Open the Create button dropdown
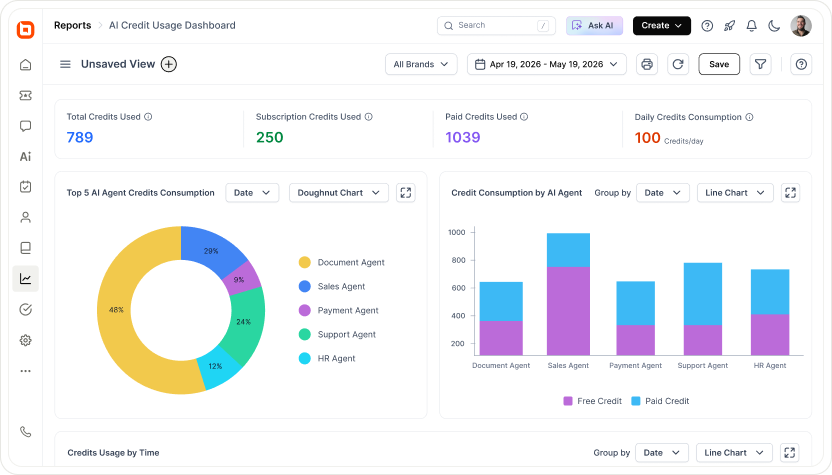Viewport: 832px width, 475px height. (x=662, y=25)
